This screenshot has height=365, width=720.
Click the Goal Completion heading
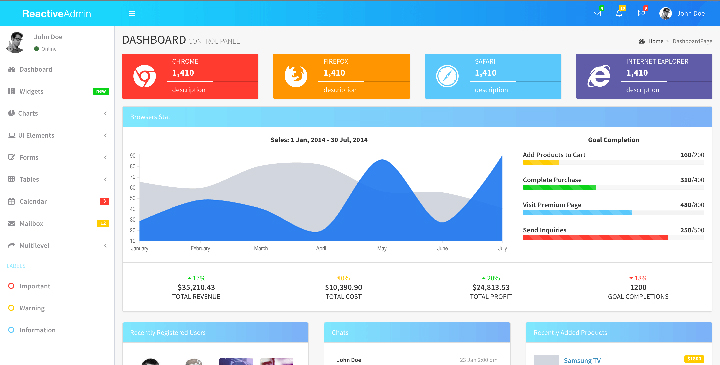coord(613,140)
